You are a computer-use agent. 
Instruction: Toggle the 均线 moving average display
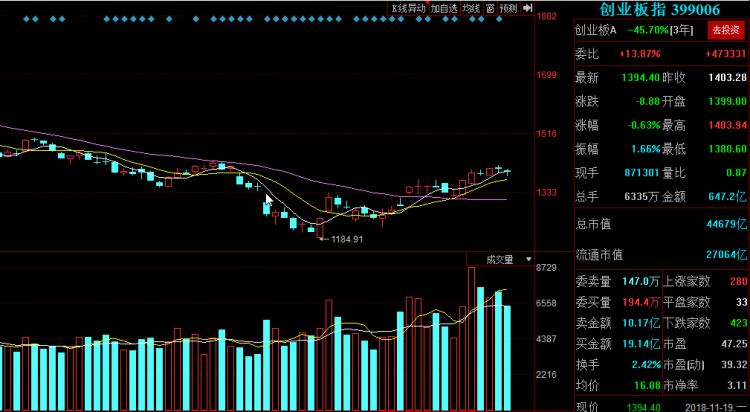point(472,8)
